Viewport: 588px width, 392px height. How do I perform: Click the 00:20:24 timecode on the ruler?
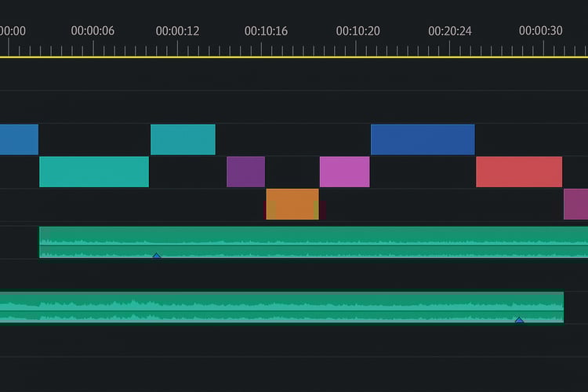(x=450, y=31)
